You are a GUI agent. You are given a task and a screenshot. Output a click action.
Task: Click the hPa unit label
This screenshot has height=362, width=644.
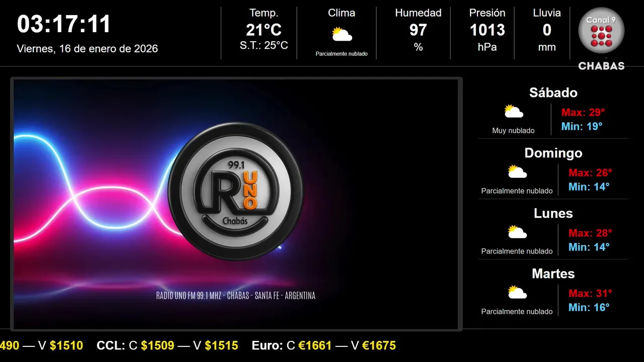point(487,47)
